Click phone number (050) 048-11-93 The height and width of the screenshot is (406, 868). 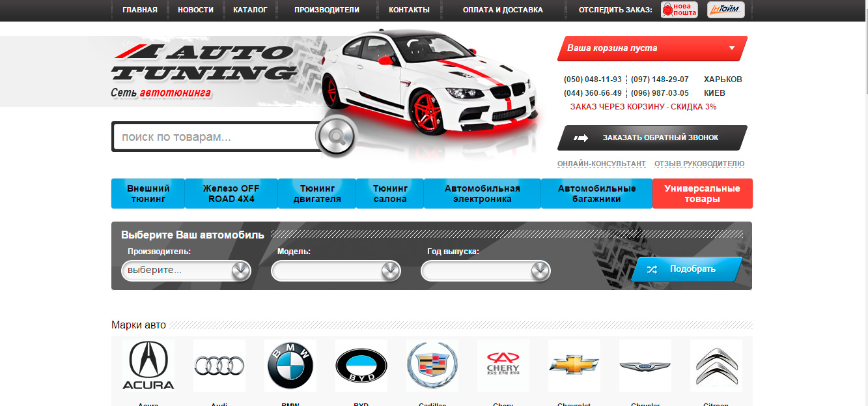pyautogui.click(x=593, y=80)
